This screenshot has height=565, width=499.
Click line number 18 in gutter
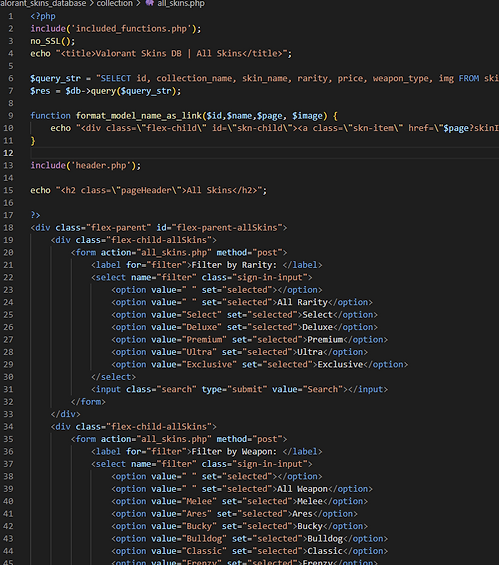[8, 228]
